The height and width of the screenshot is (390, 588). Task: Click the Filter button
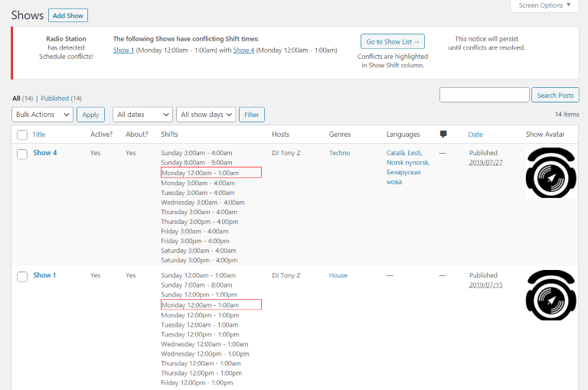pos(251,115)
